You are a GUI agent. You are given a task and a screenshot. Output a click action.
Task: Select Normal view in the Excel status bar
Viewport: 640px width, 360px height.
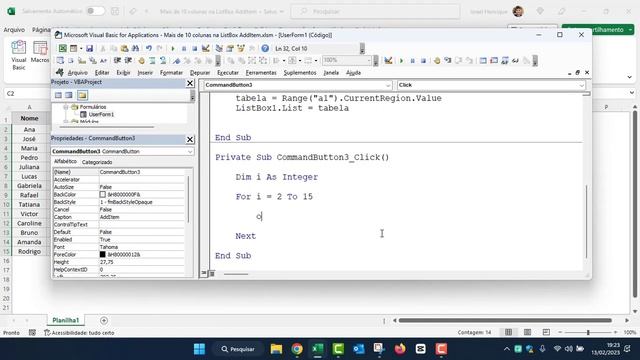pyautogui.click(x=508, y=332)
